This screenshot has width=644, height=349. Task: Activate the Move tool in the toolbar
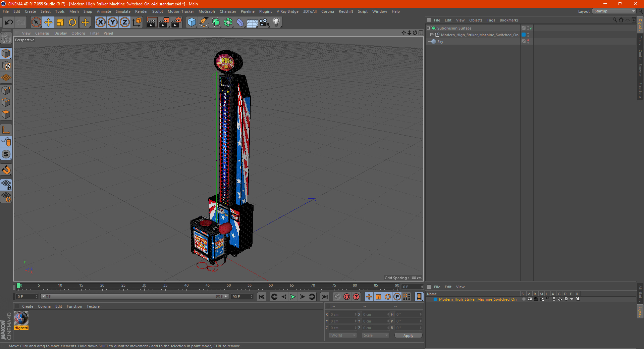[x=48, y=22]
